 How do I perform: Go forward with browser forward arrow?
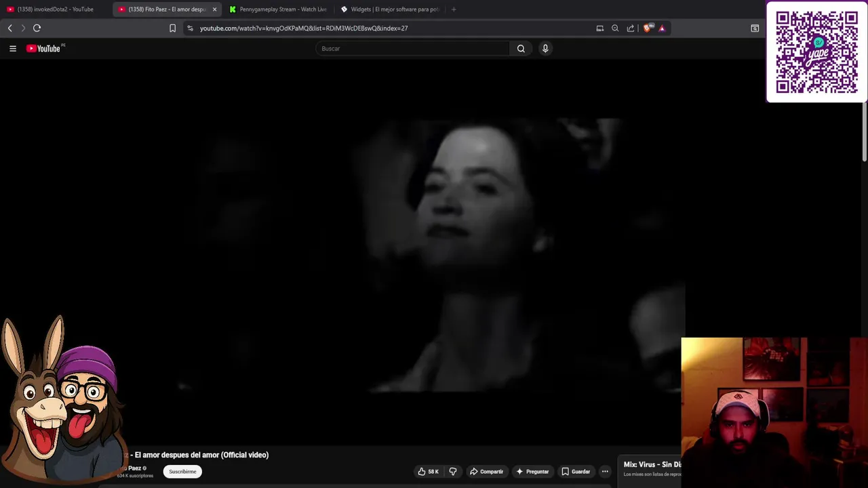click(x=23, y=28)
